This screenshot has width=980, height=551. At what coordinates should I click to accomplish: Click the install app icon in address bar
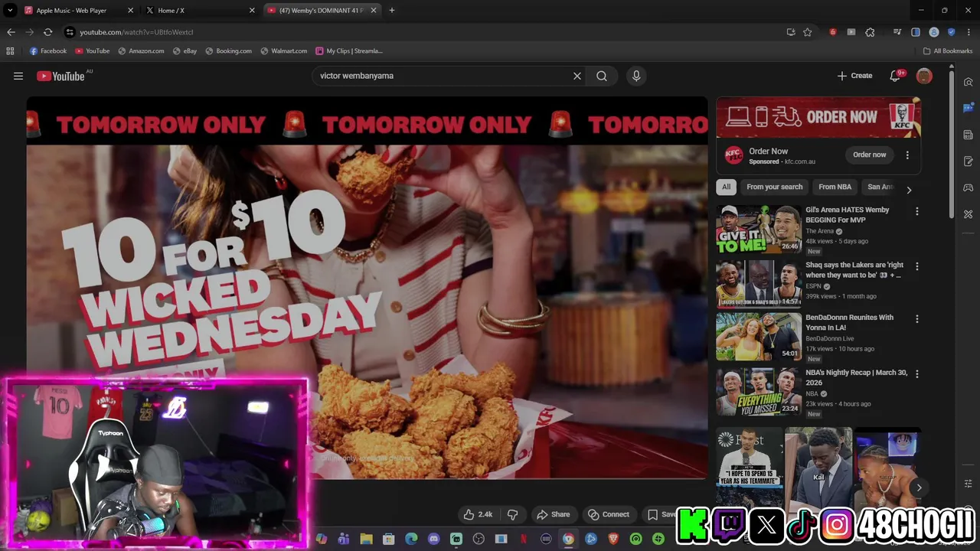pyautogui.click(x=791, y=32)
